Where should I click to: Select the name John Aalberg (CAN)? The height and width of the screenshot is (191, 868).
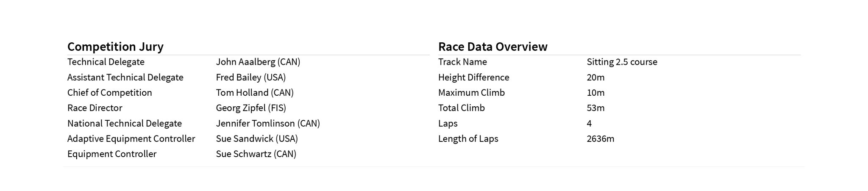[x=258, y=62]
